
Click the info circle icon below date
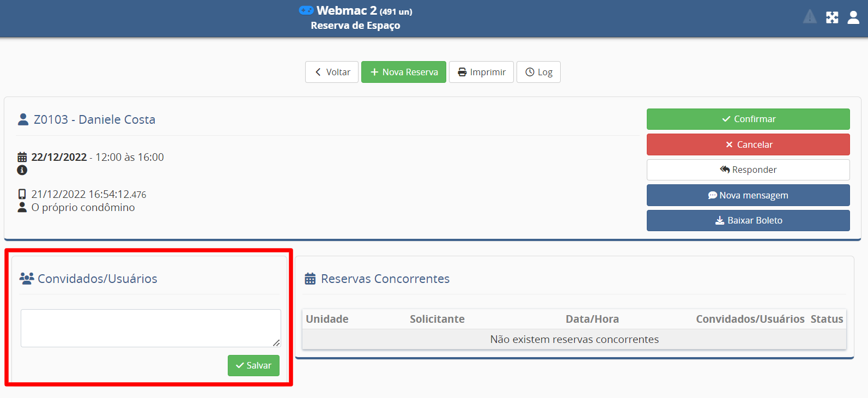(x=22, y=170)
